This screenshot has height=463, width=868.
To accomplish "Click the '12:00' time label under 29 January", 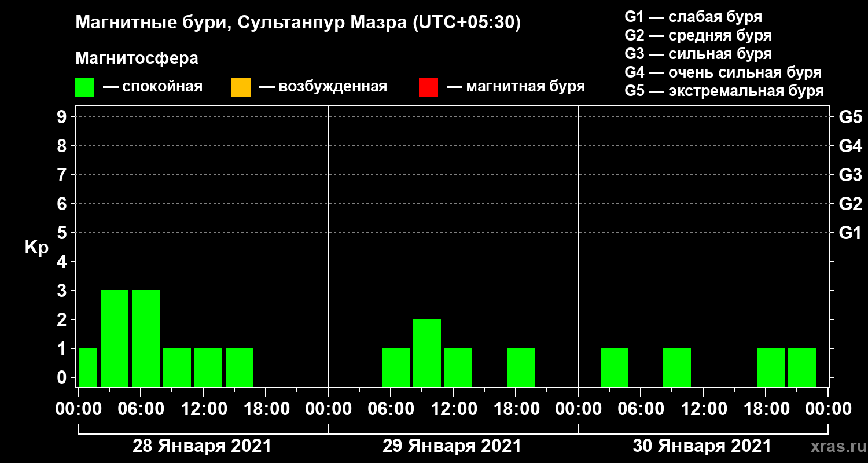I will (453, 409).
